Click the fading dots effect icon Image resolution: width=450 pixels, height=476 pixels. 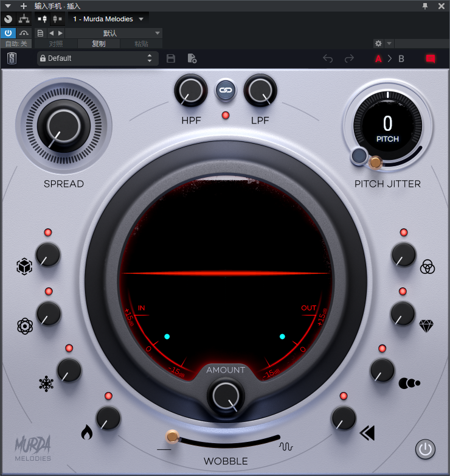point(409,383)
